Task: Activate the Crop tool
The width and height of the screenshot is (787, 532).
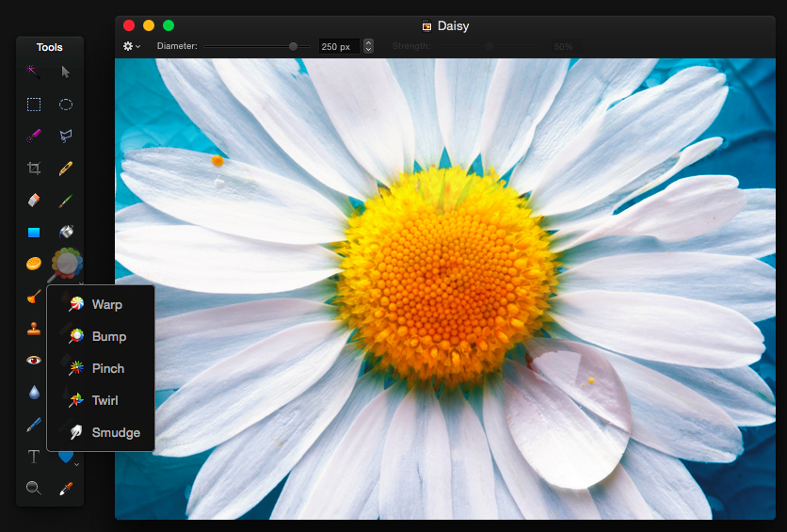Action: (x=33, y=169)
